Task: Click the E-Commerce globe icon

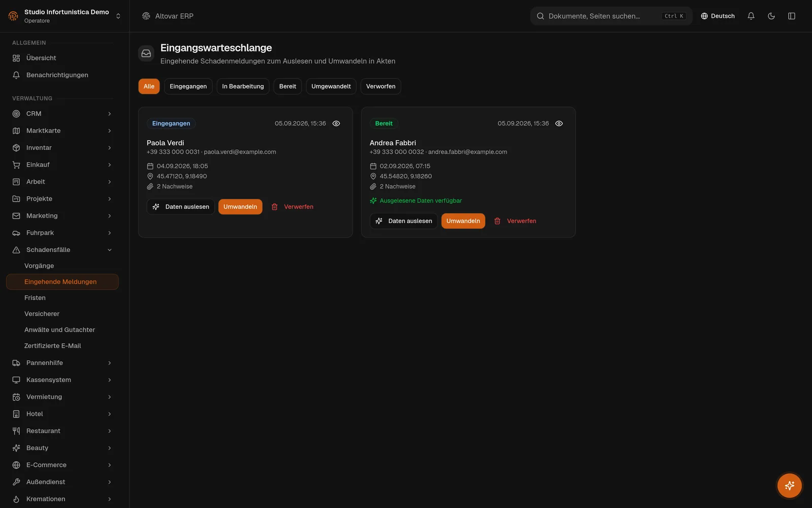Action: click(x=16, y=465)
